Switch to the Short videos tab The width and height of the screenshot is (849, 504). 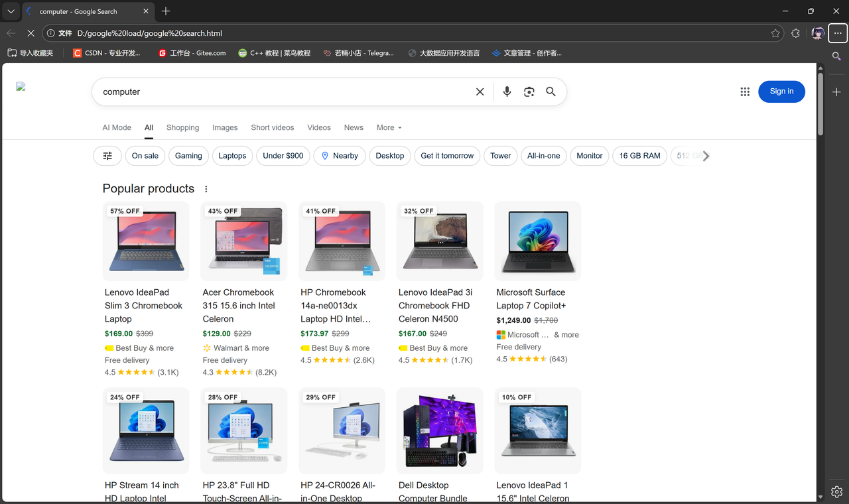pos(273,127)
